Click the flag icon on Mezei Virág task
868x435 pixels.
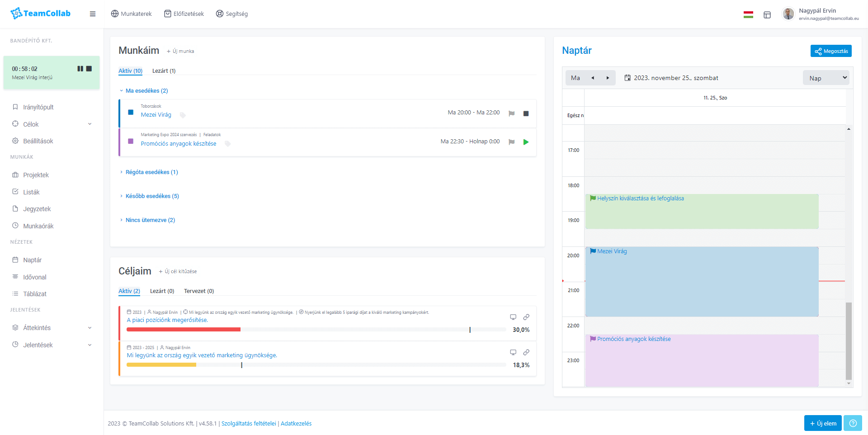pos(511,113)
